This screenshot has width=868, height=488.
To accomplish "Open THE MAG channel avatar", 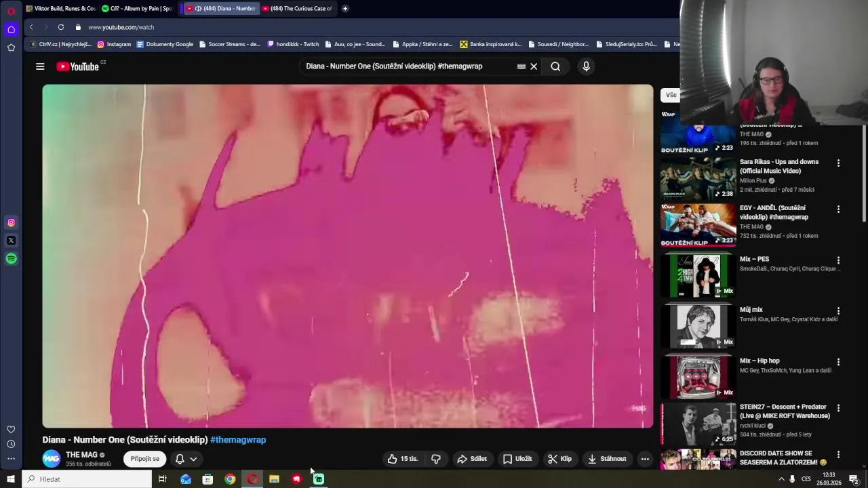I will [x=52, y=459].
